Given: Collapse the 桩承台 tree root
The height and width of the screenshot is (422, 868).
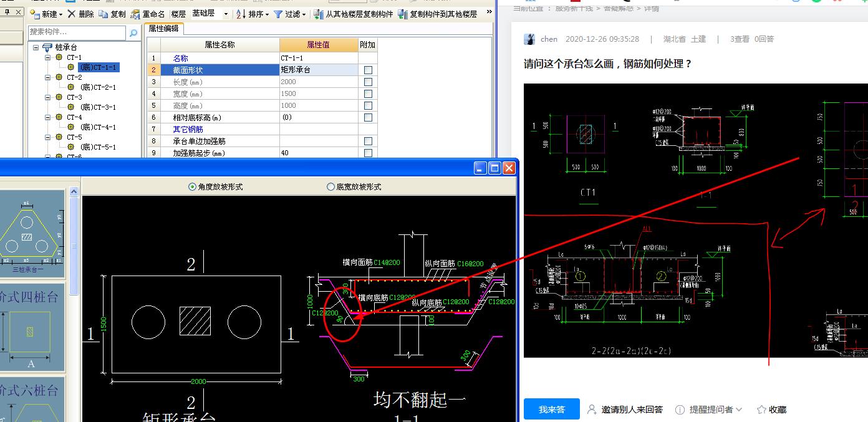Looking at the screenshot, I should (36, 47).
